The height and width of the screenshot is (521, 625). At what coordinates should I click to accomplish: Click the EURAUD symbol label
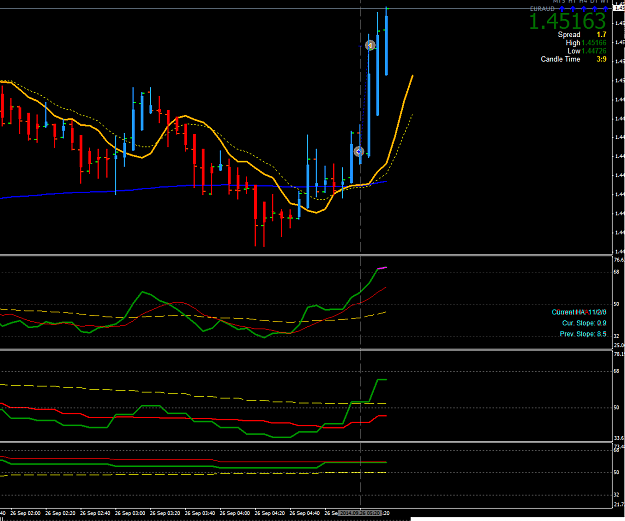coord(542,9)
